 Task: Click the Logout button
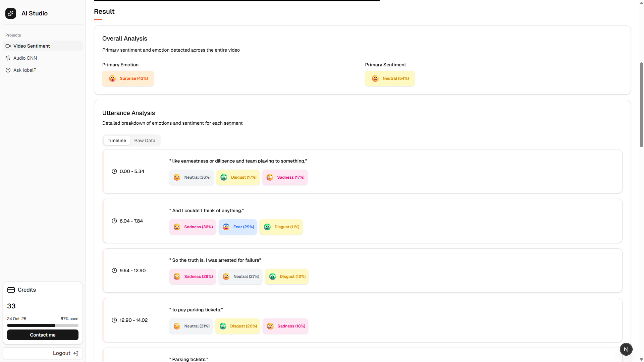coord(65,353)
